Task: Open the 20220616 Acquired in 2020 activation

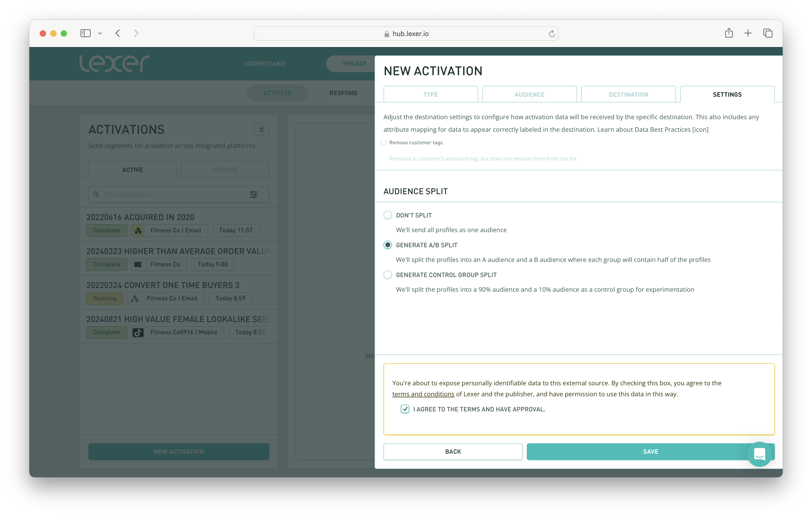Action: [x=179, y=224]
